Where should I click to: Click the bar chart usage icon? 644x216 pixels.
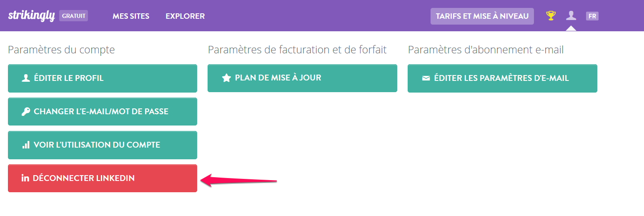[x=26, y=145]
